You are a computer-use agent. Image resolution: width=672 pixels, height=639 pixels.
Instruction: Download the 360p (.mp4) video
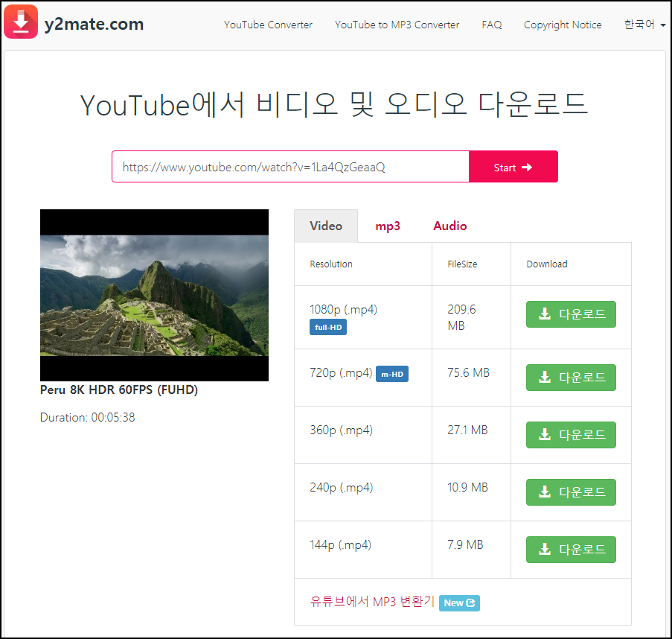pos(571,435)
